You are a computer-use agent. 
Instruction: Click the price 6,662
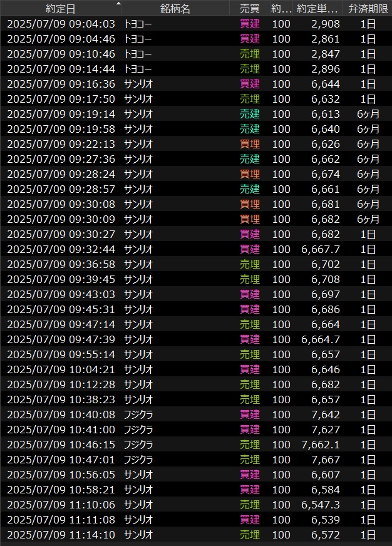click(x=326, y=159)
